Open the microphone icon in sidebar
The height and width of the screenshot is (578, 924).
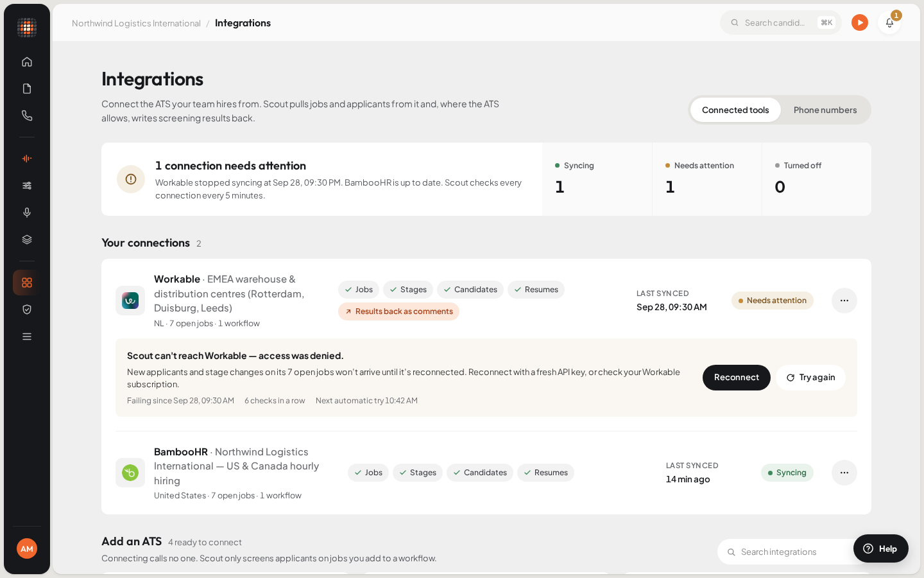pos(27,213)
